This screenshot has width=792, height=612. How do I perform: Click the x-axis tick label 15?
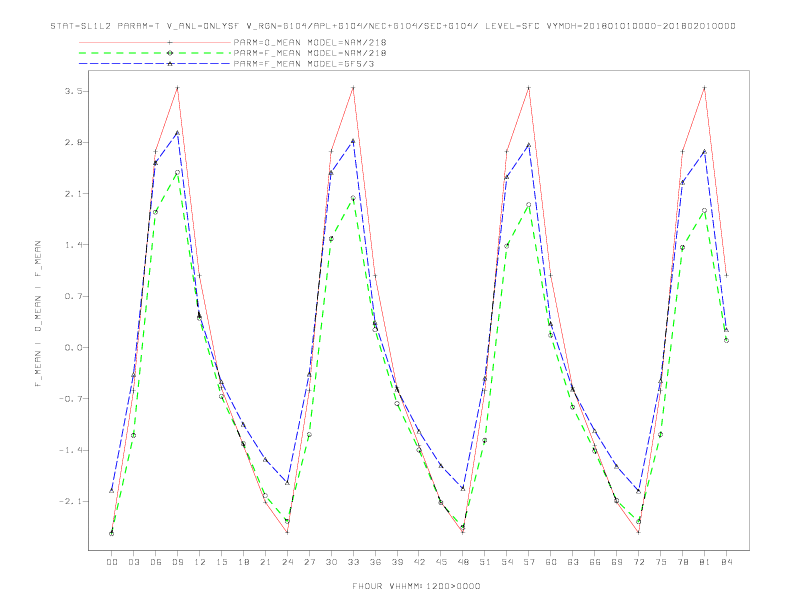221,562
